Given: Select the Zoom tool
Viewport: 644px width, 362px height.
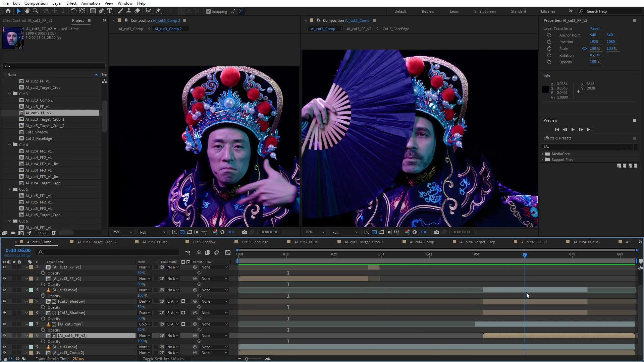Looking at the screenshot, I should (x=36, y=11).
